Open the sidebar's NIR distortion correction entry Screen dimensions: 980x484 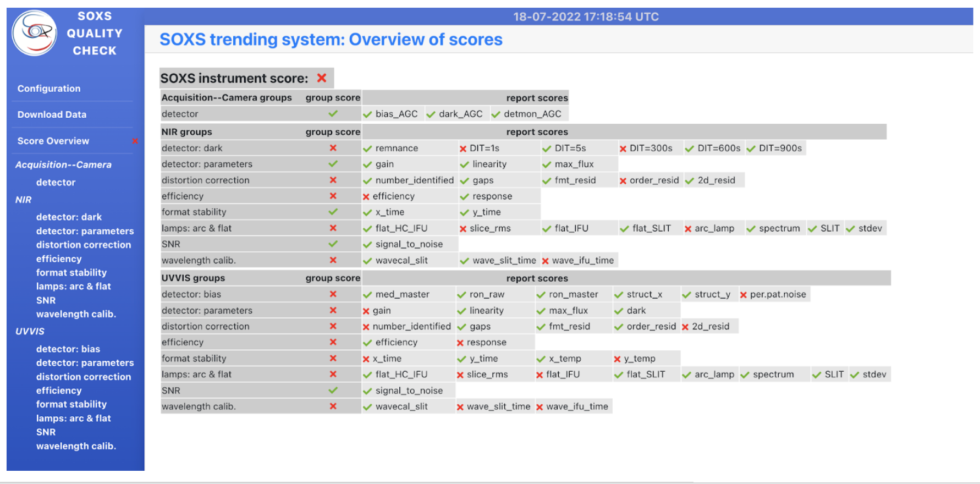[x=84, y=245]
